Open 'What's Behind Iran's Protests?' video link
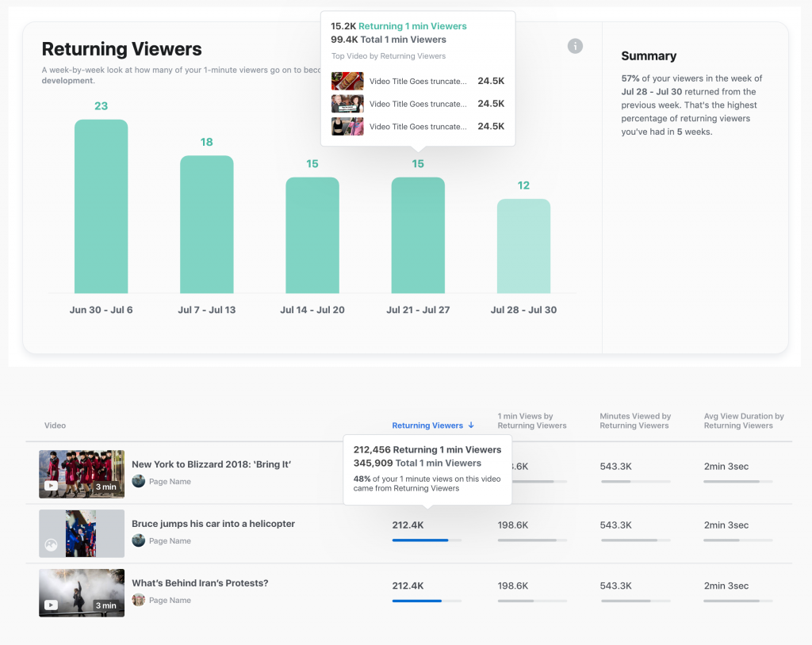Screen dimensions: 812x645 [x=200, y=583]
